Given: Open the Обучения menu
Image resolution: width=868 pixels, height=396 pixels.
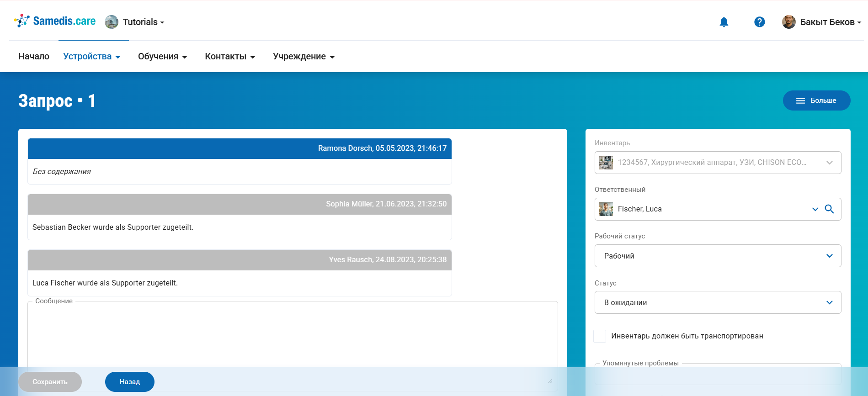Looking at the screenshot, I should point(162,57).
